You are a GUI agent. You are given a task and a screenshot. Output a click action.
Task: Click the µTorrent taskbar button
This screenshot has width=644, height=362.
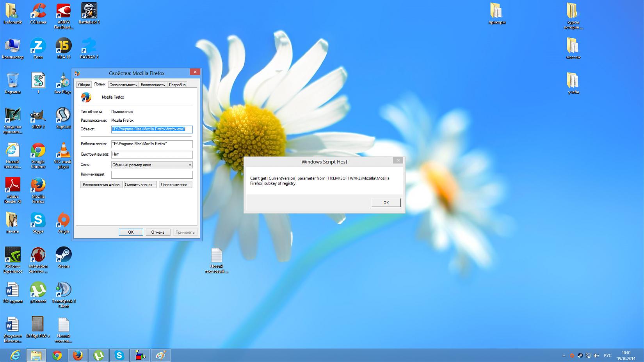pyautogui.click(x=98, y=355)
